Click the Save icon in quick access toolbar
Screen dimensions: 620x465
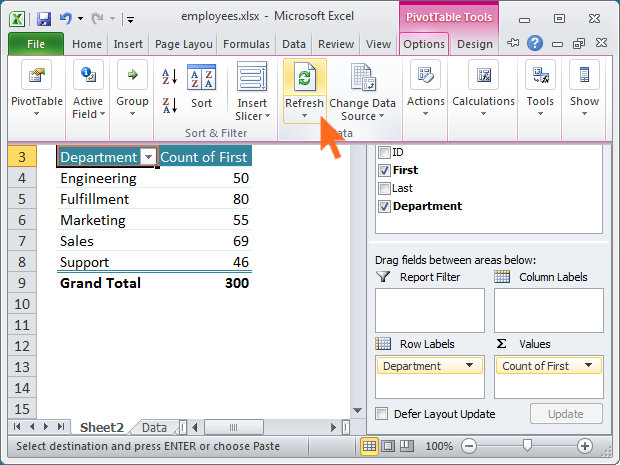(x=43, y=19)
